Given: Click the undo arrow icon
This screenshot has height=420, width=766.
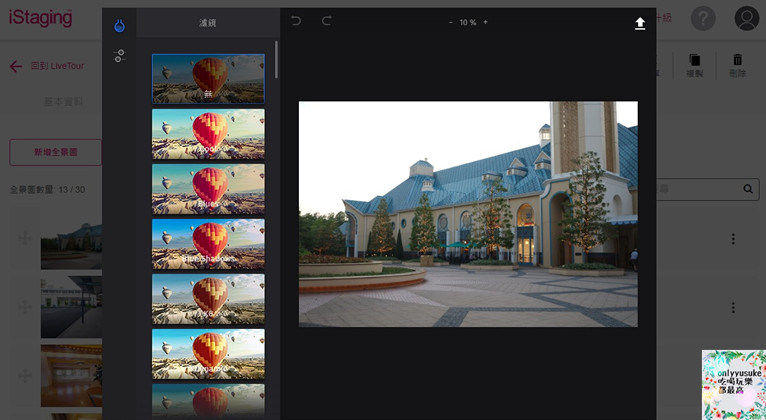Looking at the screenshot, I should [x=296, y=21].
